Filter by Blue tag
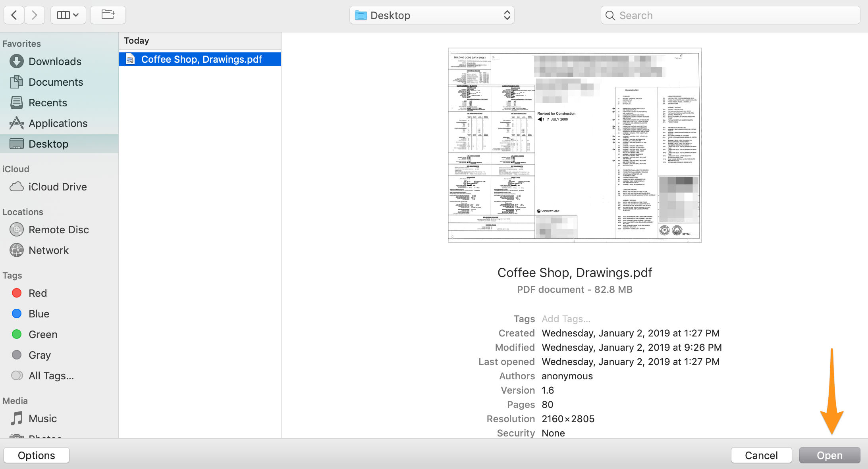The image size is (868, 469). coord(39,314)
